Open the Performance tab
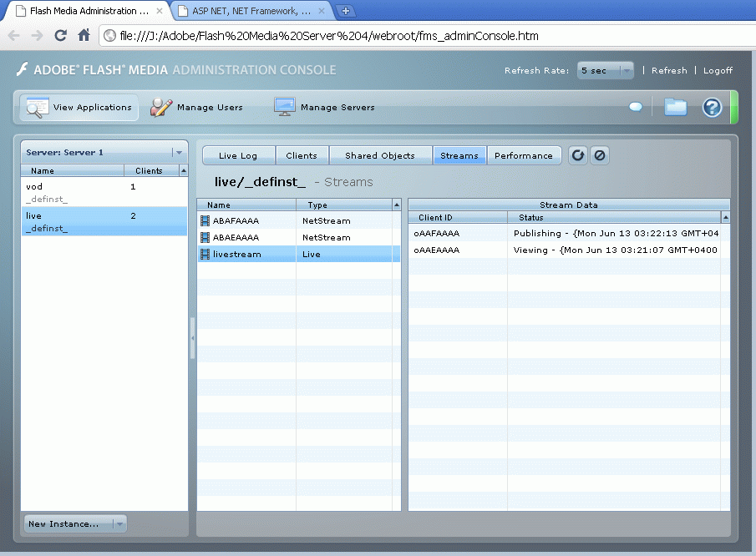The image size is (756, 556). pyautogui.click(x=524, y=155)
